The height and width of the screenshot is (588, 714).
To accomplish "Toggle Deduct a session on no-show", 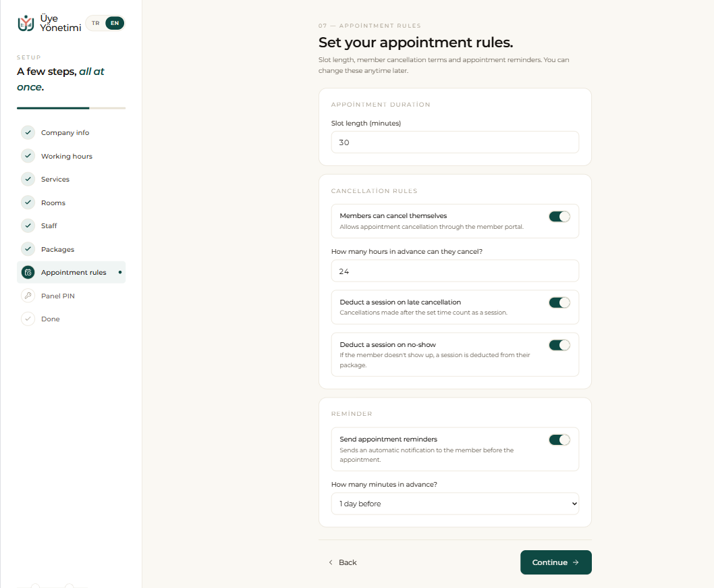I will pyautogui.click(x=559, y=345).
